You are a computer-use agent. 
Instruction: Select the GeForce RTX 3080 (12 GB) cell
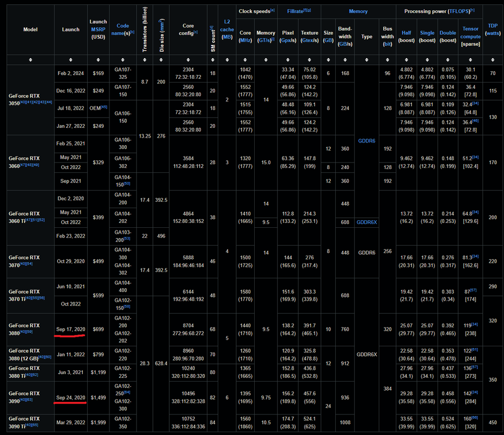[30, 355]
